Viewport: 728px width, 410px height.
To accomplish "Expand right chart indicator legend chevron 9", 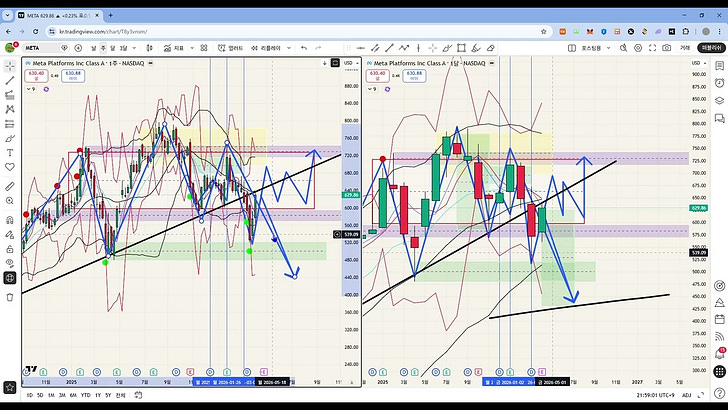I will tap(372, 89).
